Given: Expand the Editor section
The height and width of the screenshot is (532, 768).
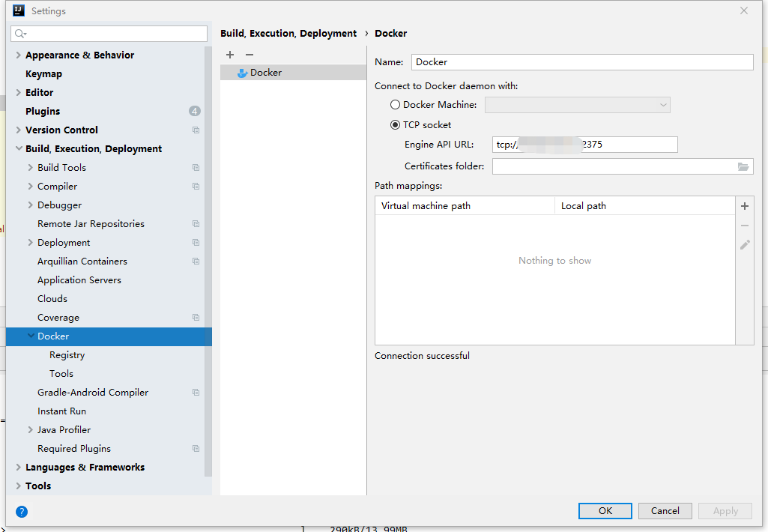Looking at the screenshot, I should (x=18, y=93).
